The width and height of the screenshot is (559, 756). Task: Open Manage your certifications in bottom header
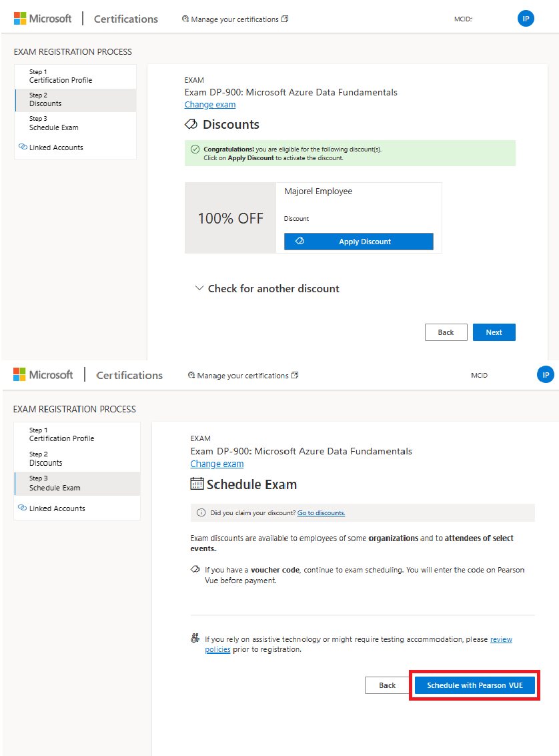pos(243,376)
